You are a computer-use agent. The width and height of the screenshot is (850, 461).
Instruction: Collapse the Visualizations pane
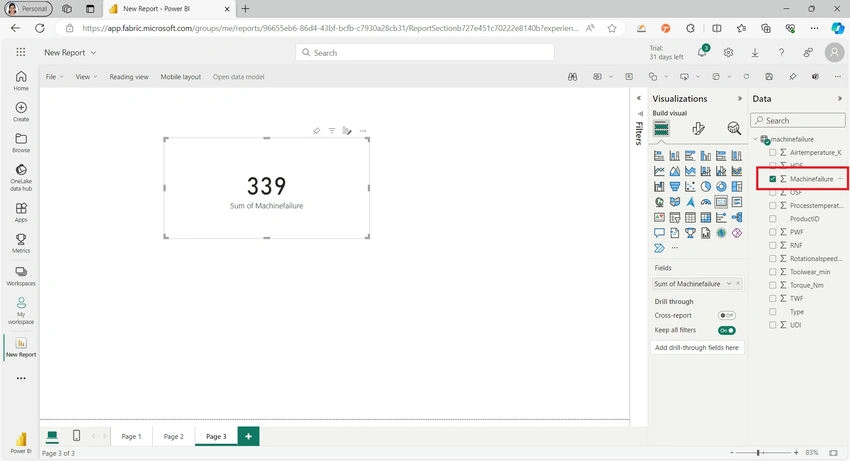739,99
